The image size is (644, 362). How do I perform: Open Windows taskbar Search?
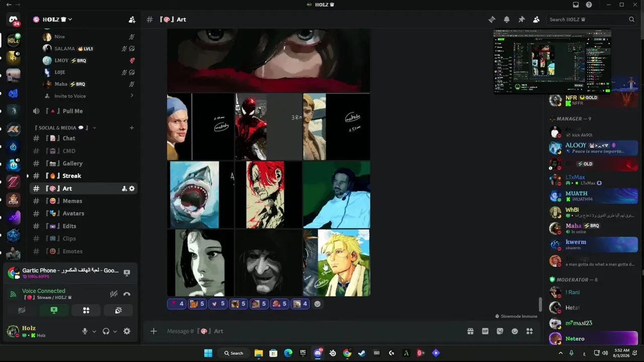[x=234, y=353]
